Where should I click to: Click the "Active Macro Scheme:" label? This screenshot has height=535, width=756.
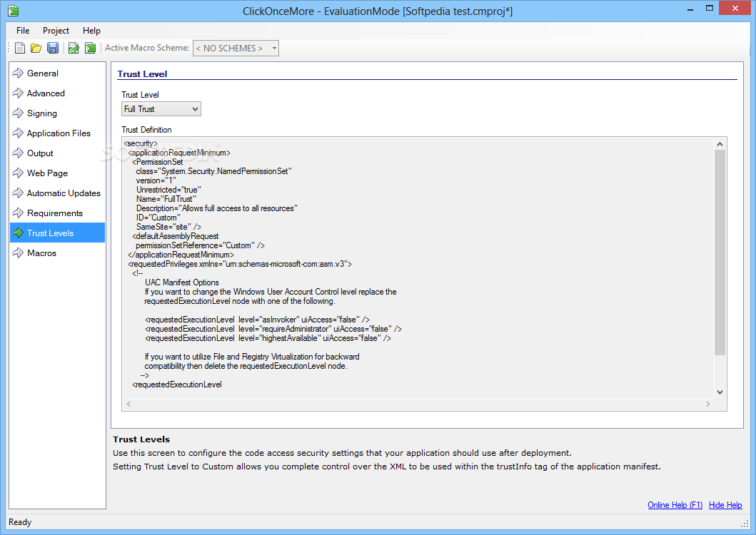pos(147,48)
